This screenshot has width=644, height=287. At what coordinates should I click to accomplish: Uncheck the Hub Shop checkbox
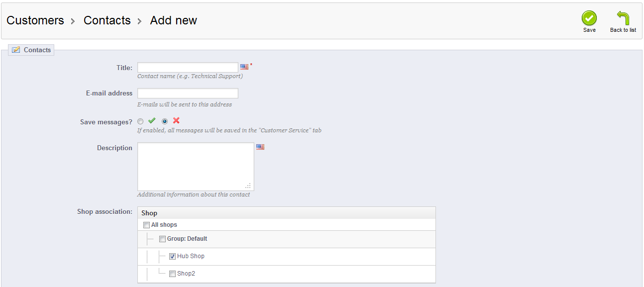(x=172, y=256)
